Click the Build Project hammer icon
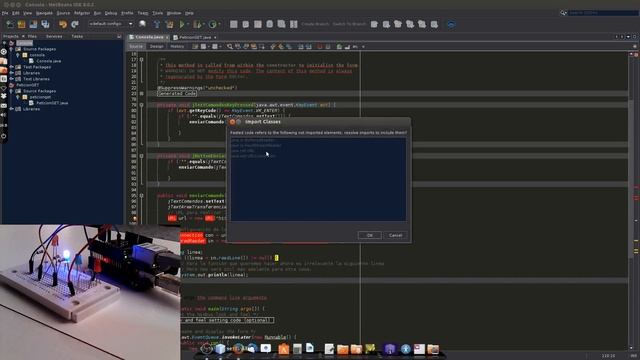This screenshot has height=360, width=640. 157,24
